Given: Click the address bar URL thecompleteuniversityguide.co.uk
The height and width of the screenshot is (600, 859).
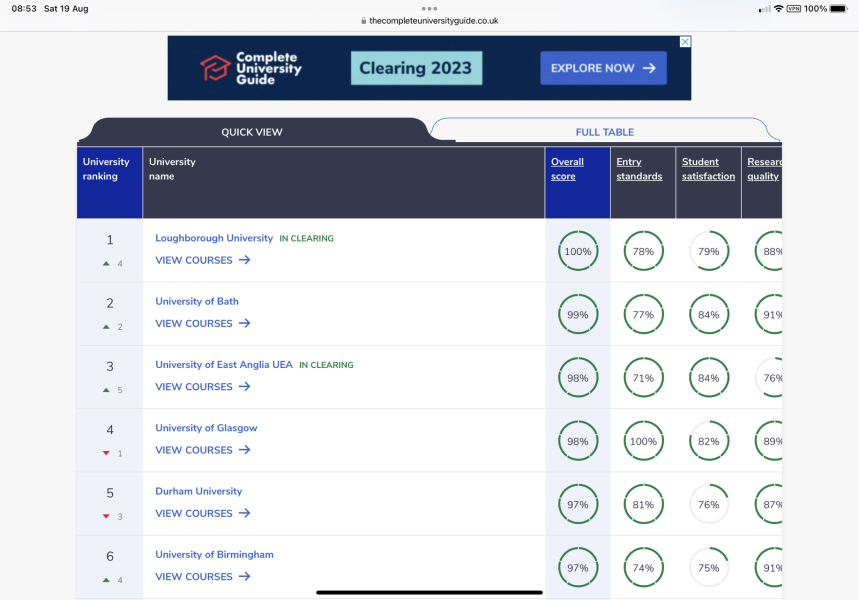Looking at the screenshot, I should click(433, 21).
